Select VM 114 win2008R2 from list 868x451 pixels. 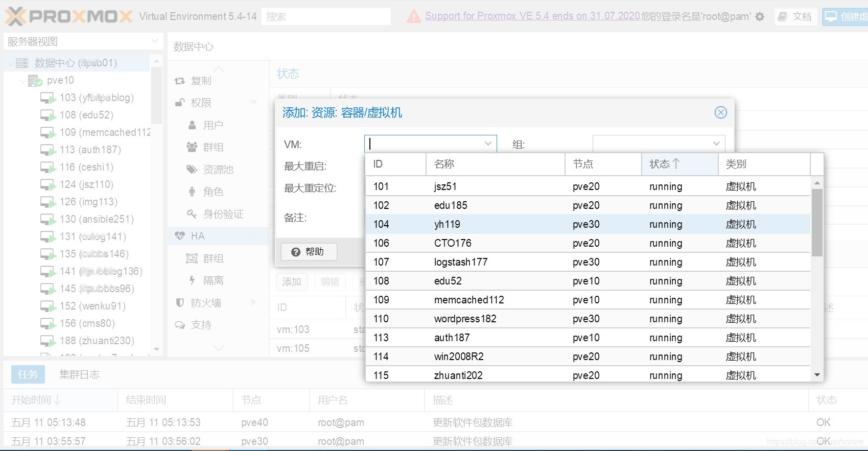588,357
